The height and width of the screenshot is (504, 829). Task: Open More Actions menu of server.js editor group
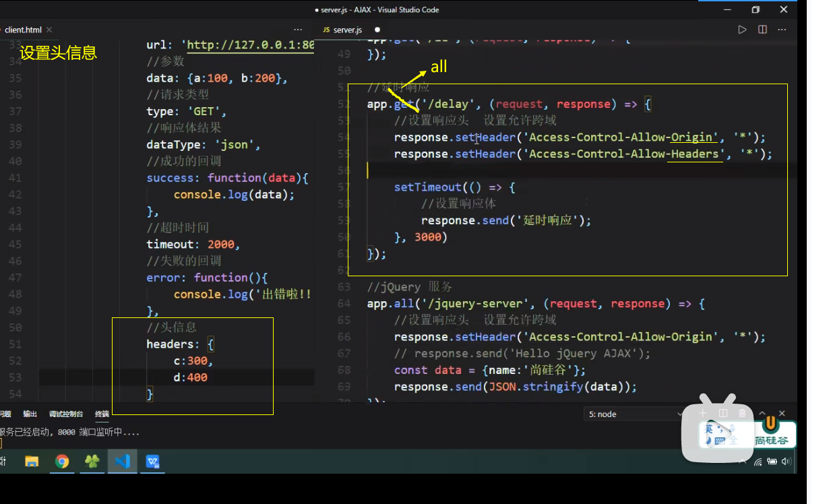(x=782, y=30)
